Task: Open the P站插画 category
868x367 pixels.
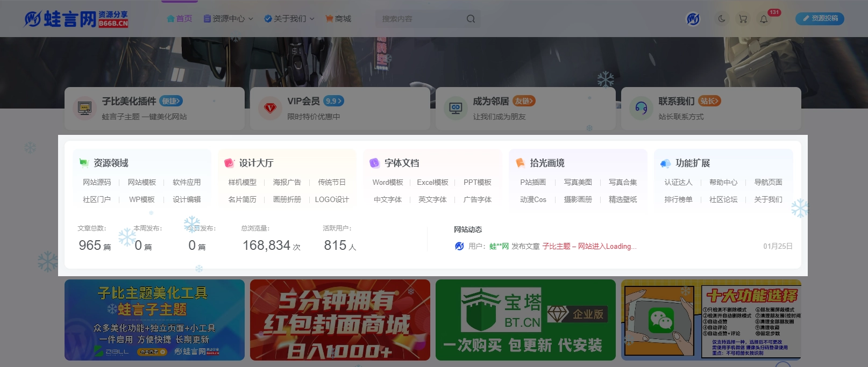Action: coord(533,182)
